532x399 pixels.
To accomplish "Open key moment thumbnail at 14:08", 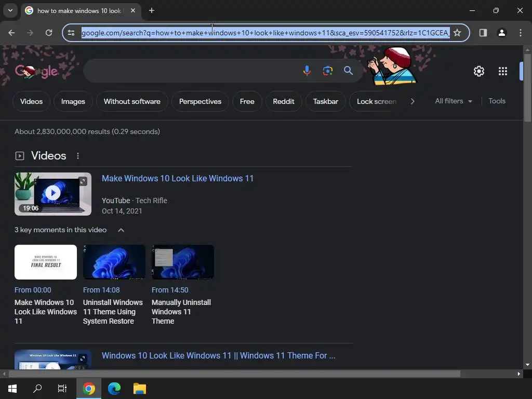I will click(x=114, y=262).
